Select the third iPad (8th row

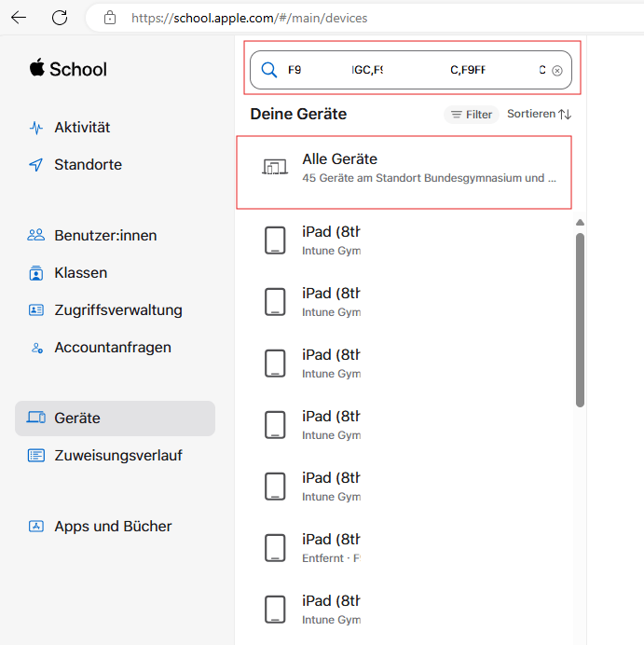(x=405, y=364)
